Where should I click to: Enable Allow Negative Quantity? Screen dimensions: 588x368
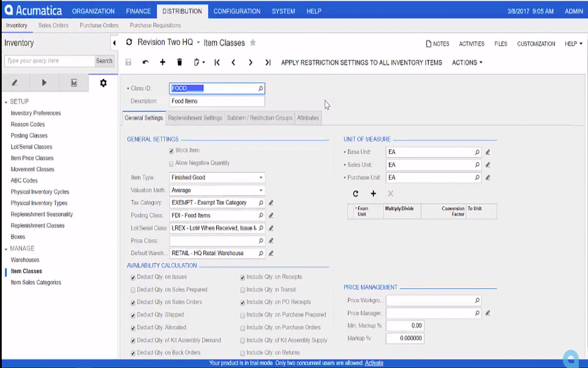(x=171, y=164)
